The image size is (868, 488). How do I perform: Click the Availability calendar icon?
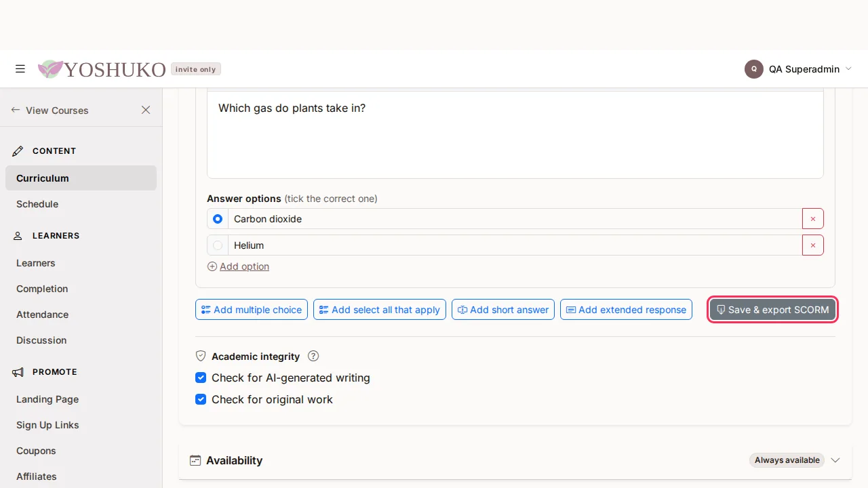tap(195, 460)
